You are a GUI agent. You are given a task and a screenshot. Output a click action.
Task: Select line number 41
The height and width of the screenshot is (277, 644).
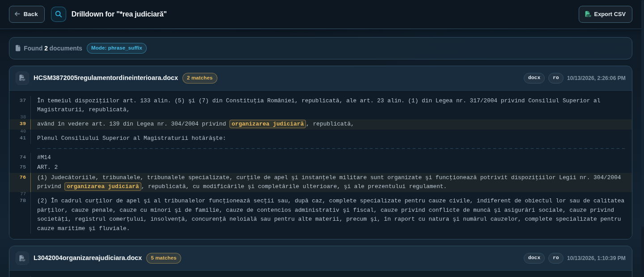click(x=23, y=138)
